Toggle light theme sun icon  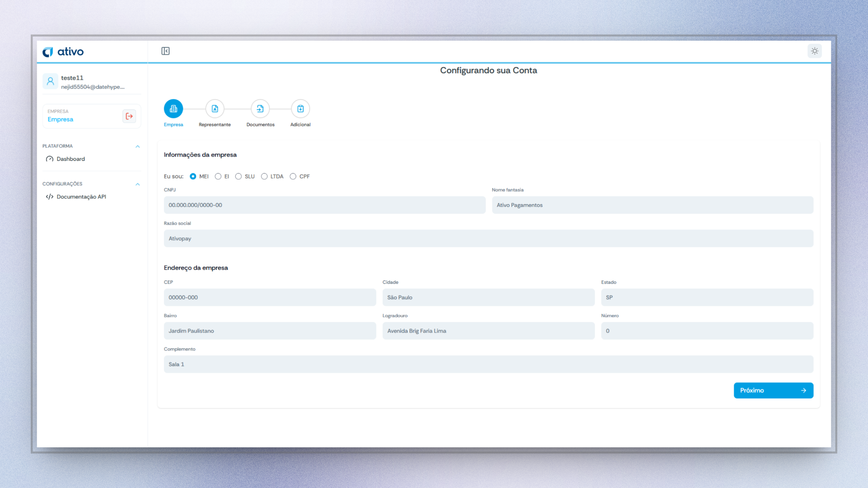[x=814, y=51]
